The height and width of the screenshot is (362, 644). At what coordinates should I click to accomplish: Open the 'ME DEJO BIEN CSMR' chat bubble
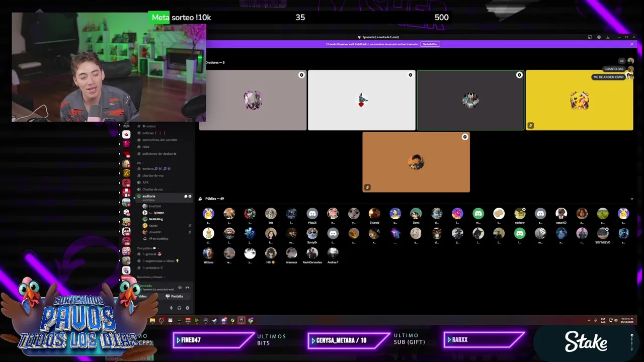tap(608, 77)
